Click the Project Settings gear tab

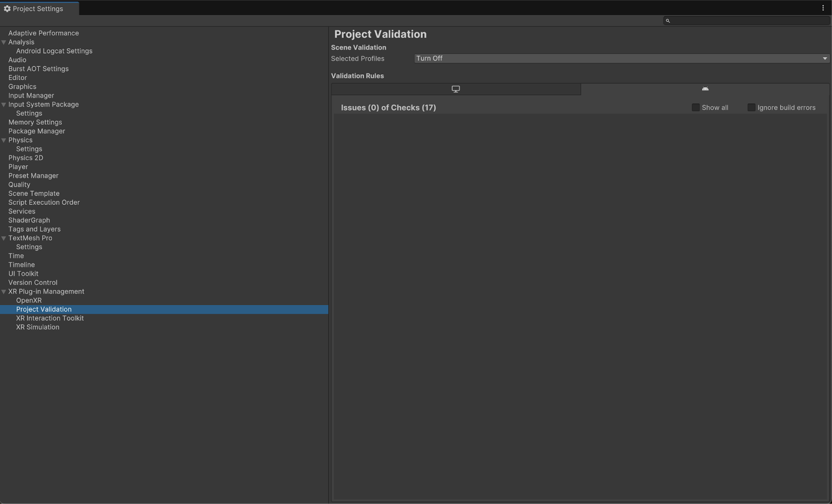[x=33, y=9]
